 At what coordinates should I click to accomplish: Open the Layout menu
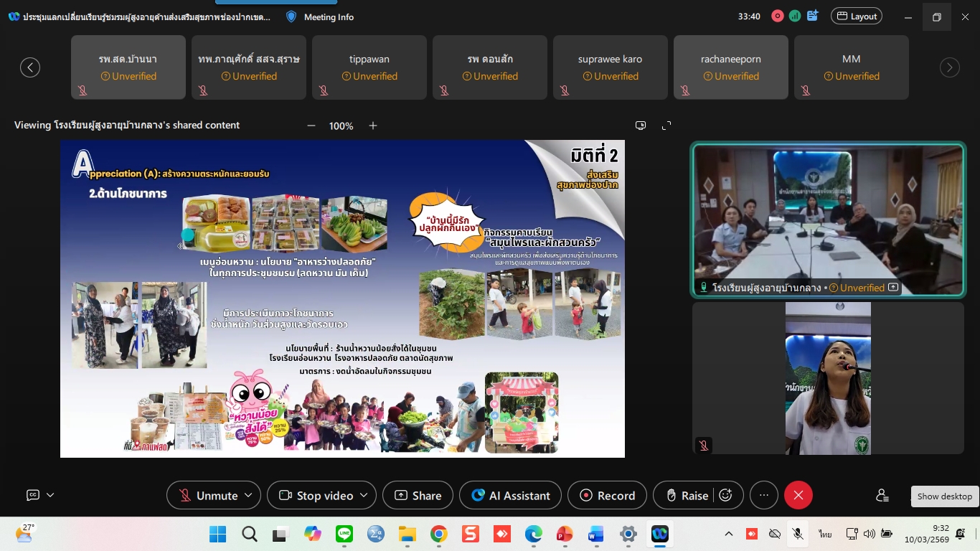coord(856,16)
